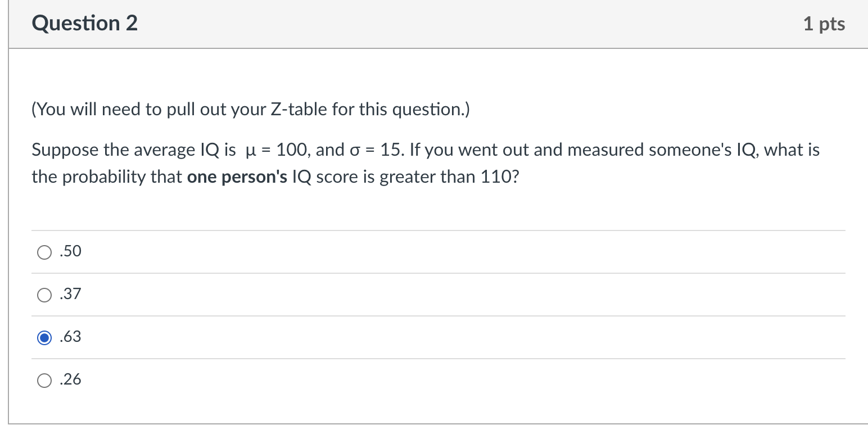
Task: Click the .63 answer label text
Action: coord(70,337)
